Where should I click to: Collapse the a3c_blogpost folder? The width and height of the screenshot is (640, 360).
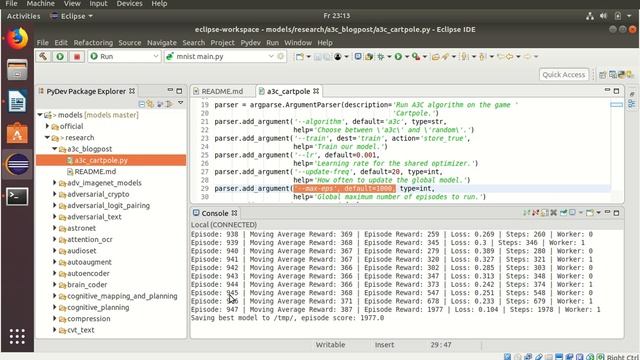[55, 149]
